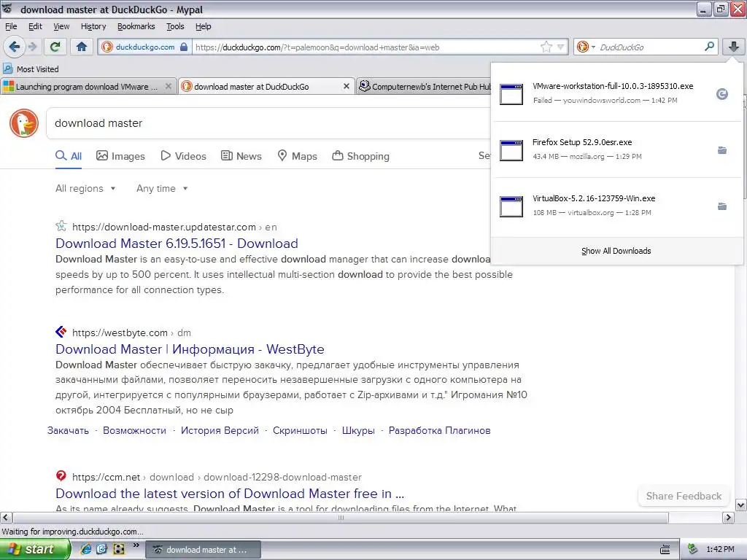Viewport: 747px width, 560px height.
Task: Click the Закачать sublink
Action: click(68, 430)
